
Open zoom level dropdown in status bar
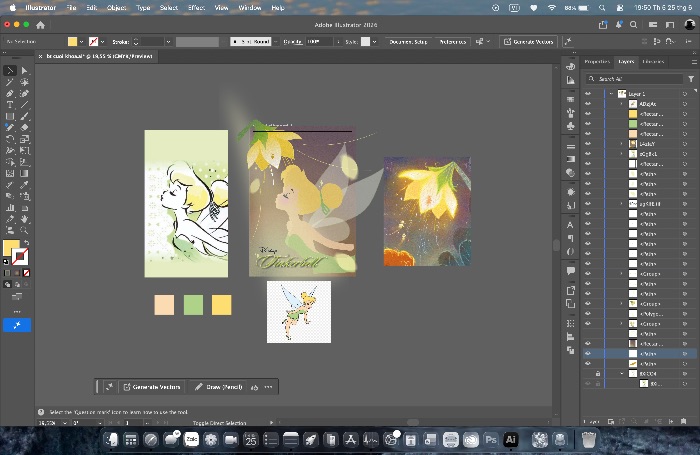coord(65,422)
